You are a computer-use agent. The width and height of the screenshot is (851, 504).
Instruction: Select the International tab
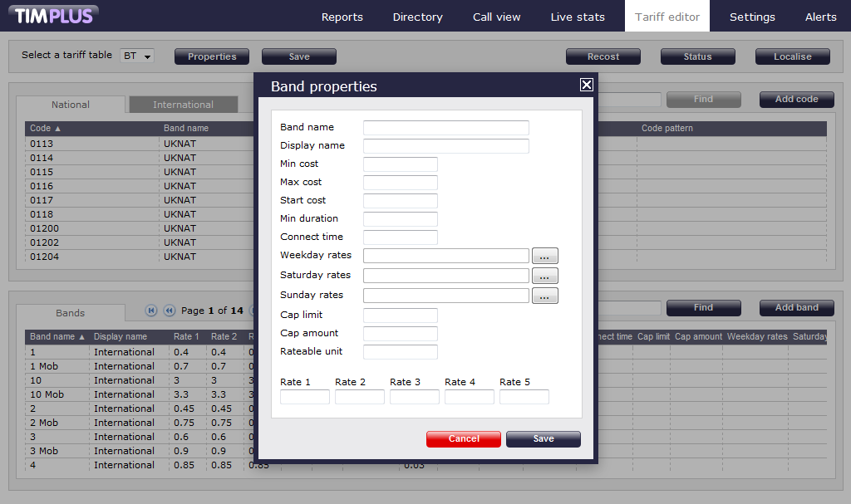click(183, 105)
